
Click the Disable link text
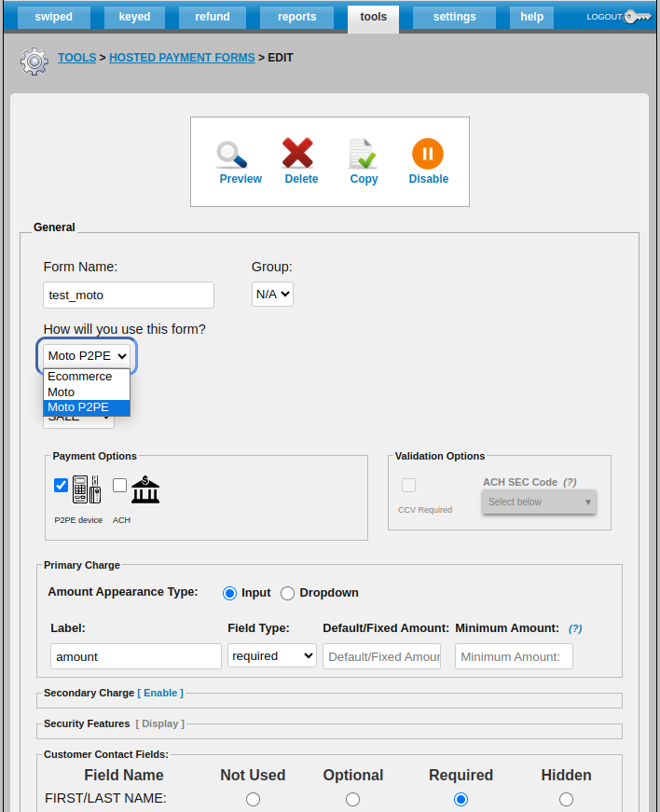[x=429, y=179]
